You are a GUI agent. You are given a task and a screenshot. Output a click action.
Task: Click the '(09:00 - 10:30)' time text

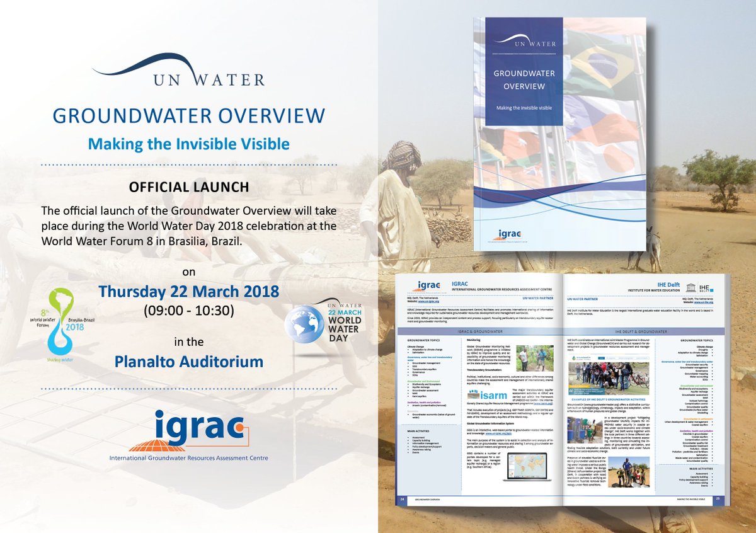189,310
